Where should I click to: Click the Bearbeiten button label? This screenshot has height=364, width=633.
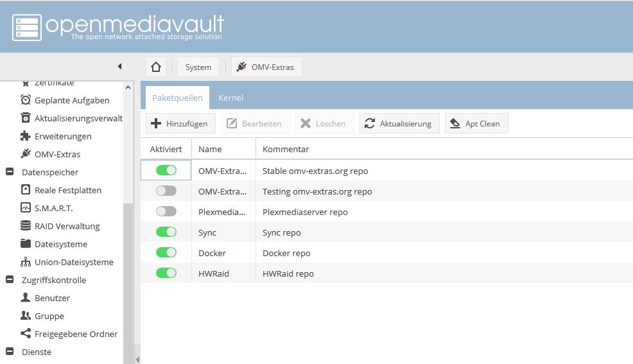[261, 123]
